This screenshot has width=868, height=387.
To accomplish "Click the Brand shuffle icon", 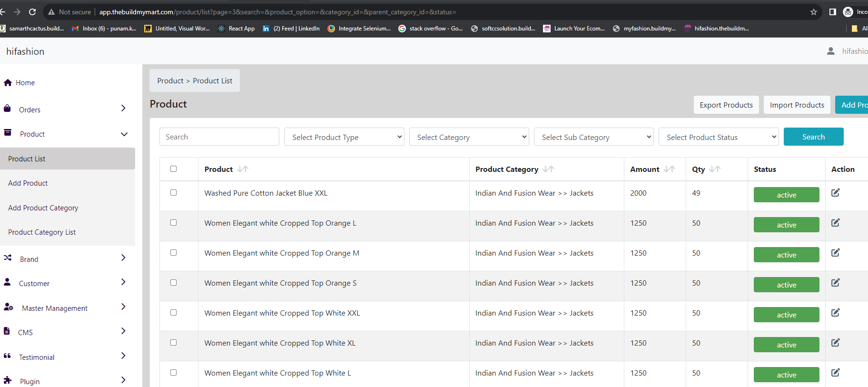I will point(8,258).
